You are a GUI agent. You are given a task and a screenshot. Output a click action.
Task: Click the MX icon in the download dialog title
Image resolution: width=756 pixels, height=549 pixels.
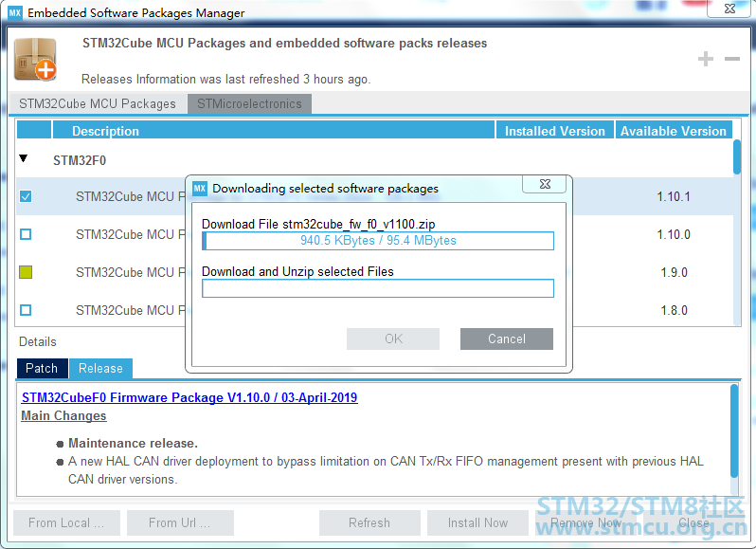pyautogui.click(x=200, y=188)
